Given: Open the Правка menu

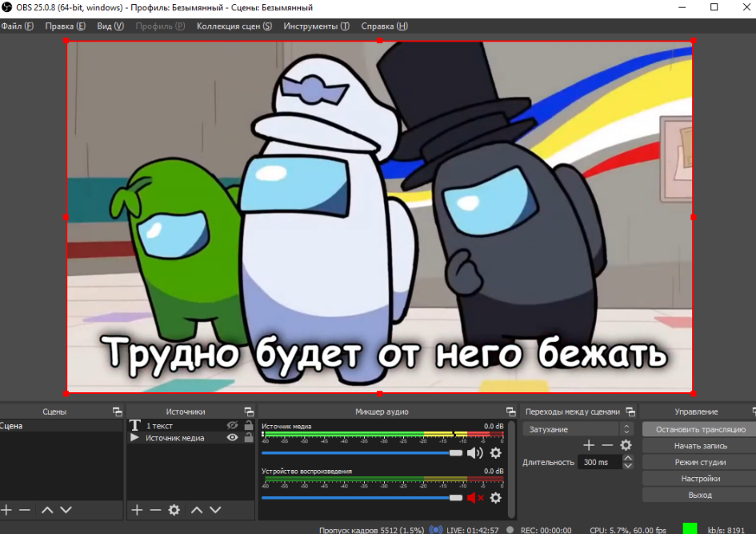Looking at the screenshot, I should click(65, 26).
